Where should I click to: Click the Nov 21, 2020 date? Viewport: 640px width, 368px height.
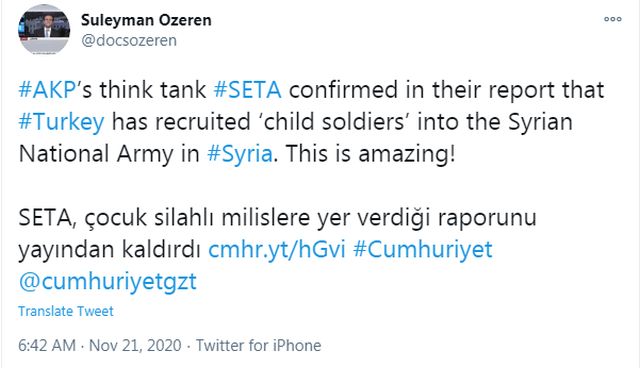(135, 346)
